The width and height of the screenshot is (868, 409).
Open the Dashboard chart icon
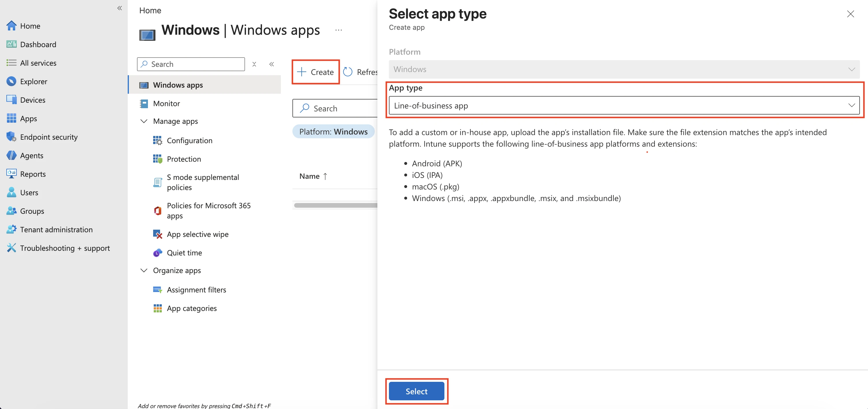click(12, 44)
